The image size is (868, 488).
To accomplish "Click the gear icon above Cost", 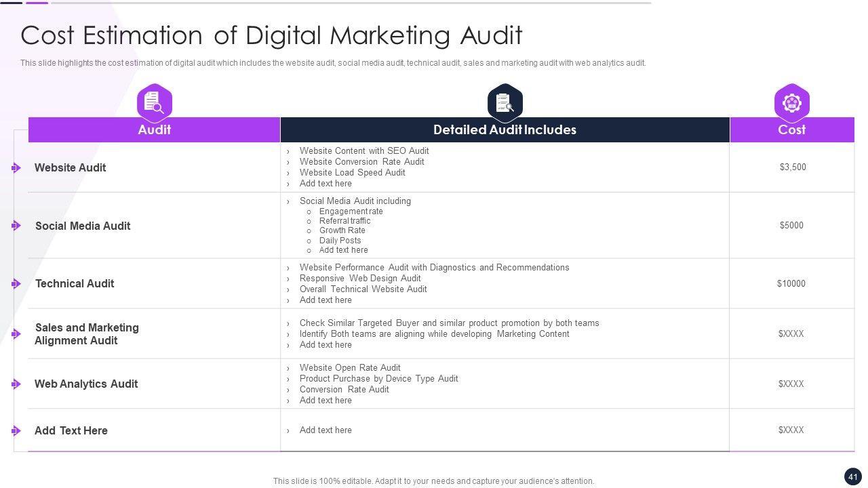I will point(791,102).
